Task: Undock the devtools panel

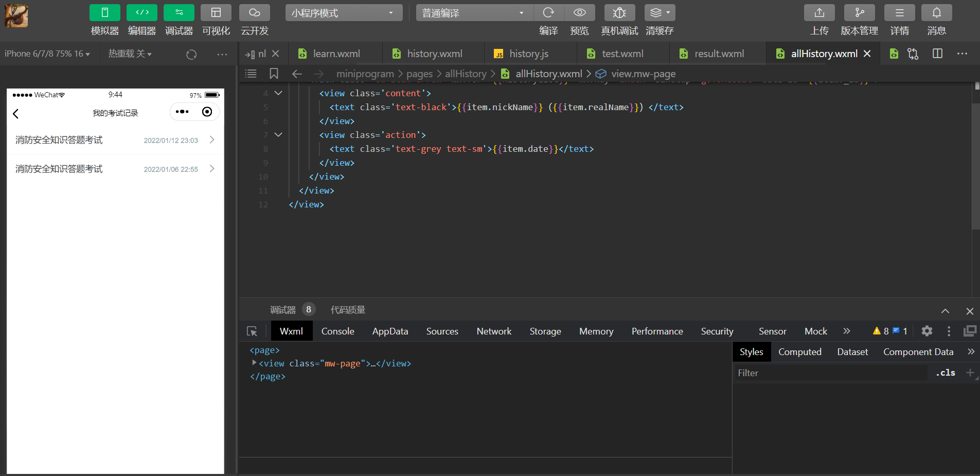Action: pyautogui.click(x=970, y=331)
